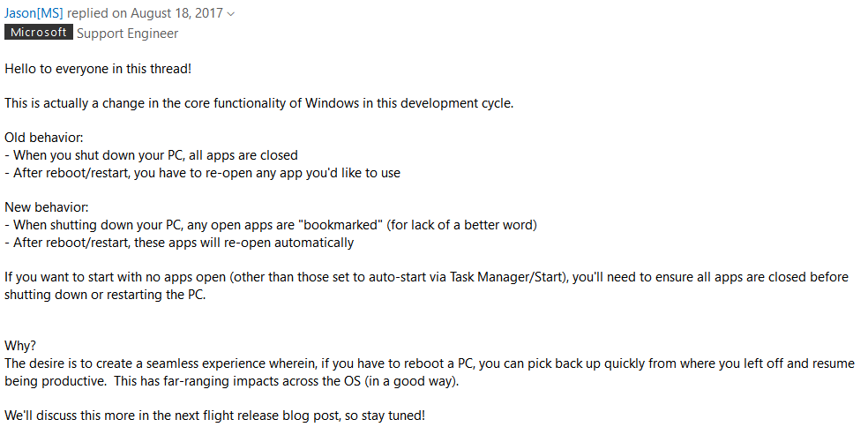Click the line 'these apps will re-open automatically'
868x442 pixels.
243,243
